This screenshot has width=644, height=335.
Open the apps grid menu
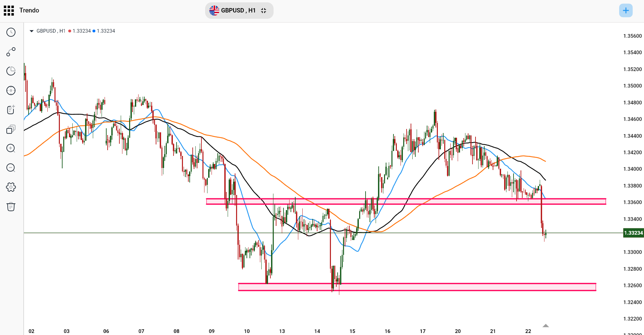[x=9, y=10]
